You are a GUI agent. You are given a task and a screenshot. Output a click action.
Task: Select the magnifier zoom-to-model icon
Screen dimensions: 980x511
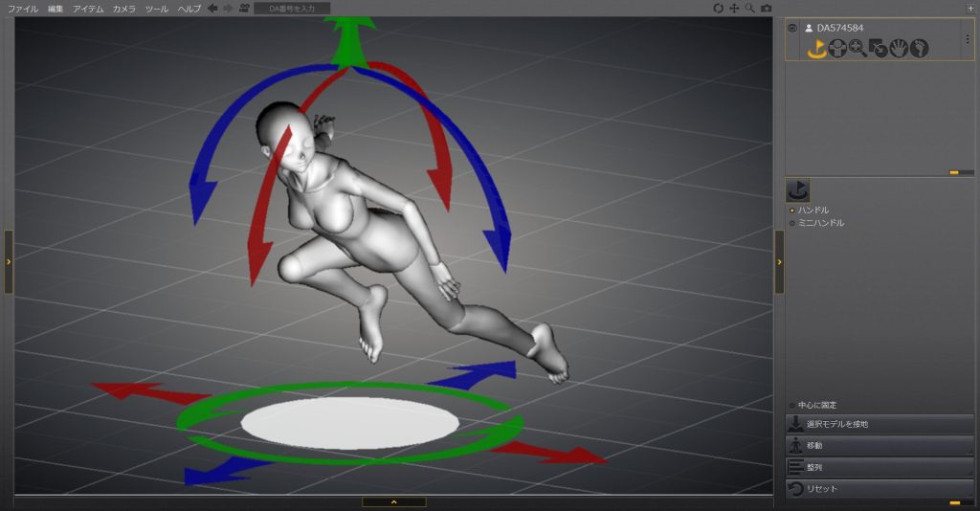[x=857, y=48]
